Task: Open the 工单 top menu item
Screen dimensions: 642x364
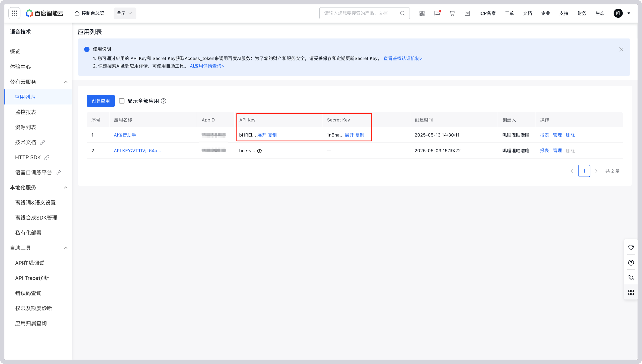Action: pos(509,13)
